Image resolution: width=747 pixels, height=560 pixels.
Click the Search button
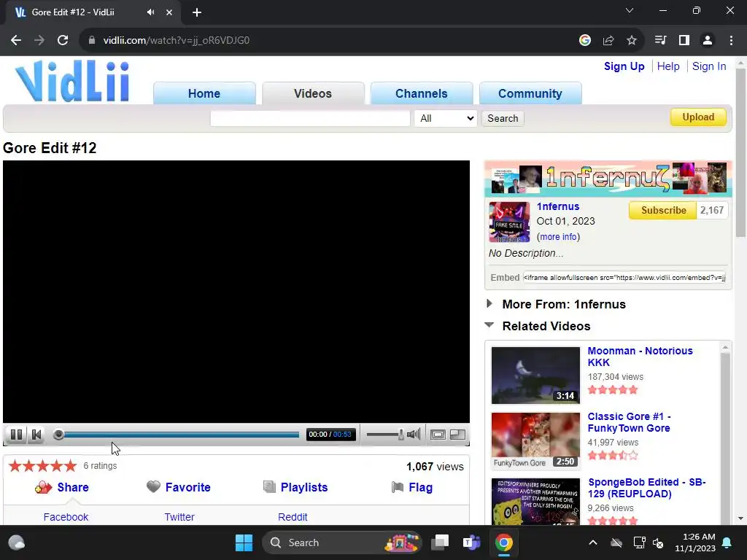503,118
